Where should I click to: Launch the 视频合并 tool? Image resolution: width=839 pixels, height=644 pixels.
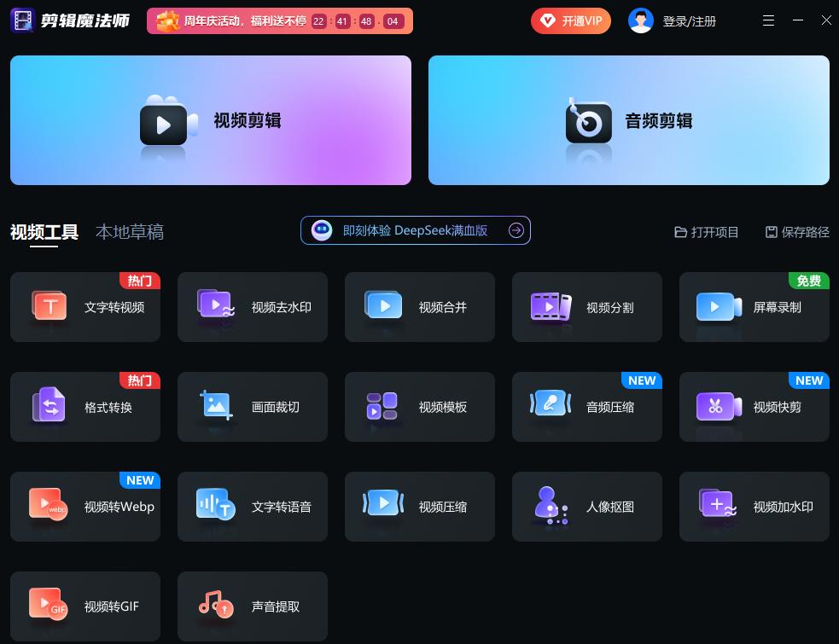(420, 307)
